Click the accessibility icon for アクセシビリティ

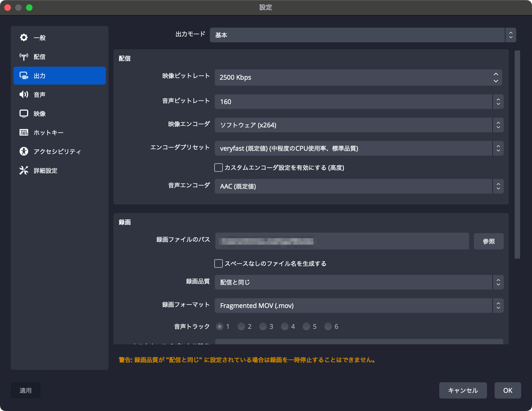(x=24, y=151)
